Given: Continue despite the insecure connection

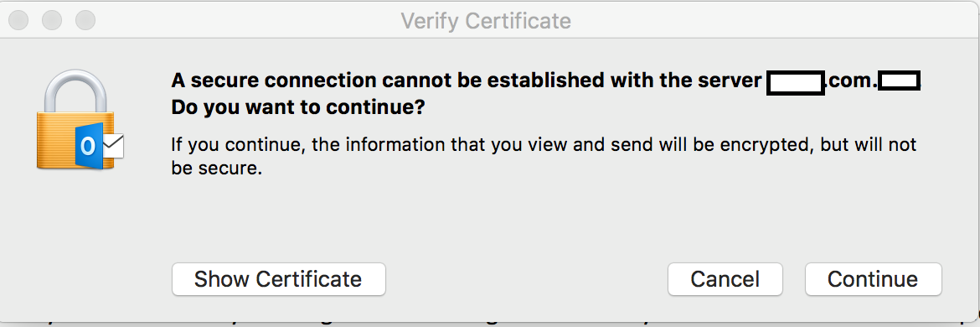Looking at the screenshot, I should (873, 279).
